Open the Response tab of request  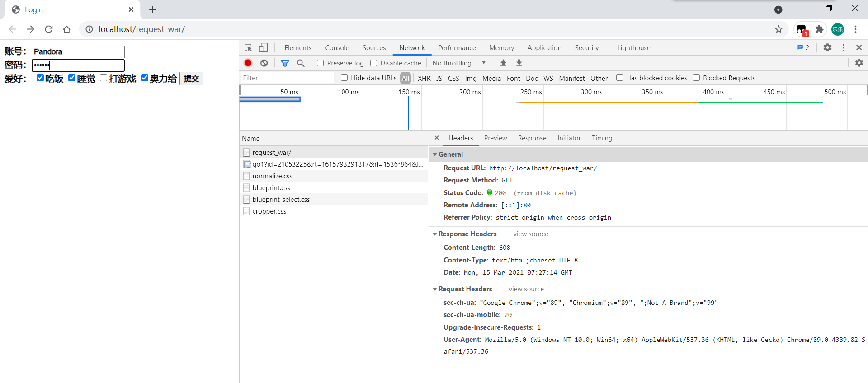pyautogui.click(x=532, y=138)
